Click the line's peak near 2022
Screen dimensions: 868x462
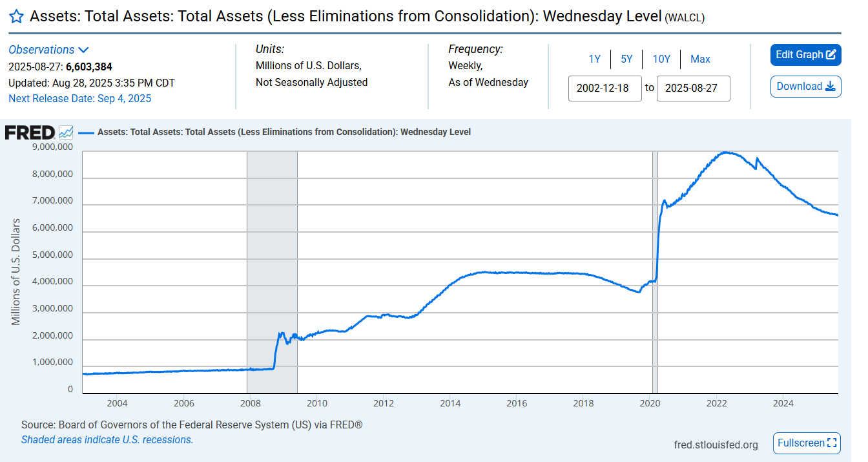click(x=727, y=152)
